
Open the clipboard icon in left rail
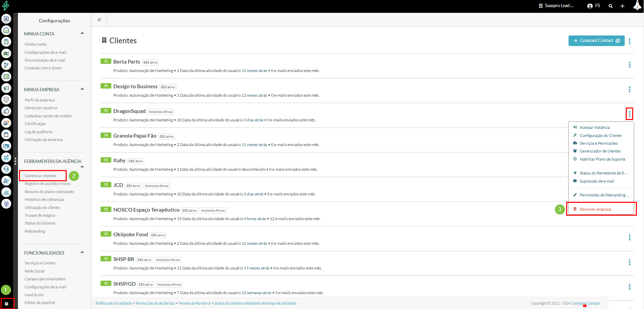[6, 42]
